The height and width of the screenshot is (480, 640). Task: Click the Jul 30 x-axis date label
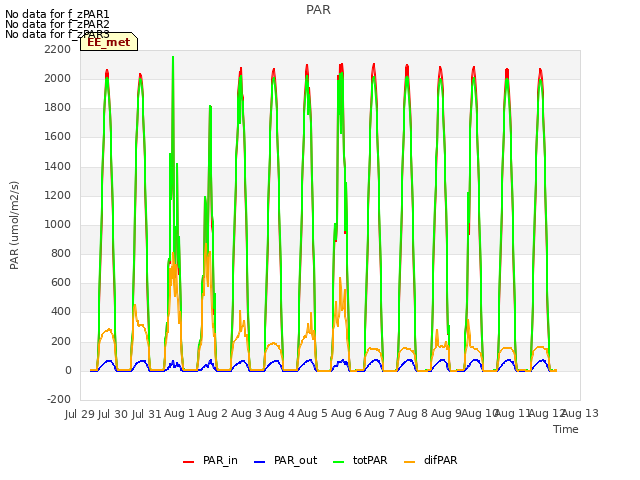click(x=113, y=414)
